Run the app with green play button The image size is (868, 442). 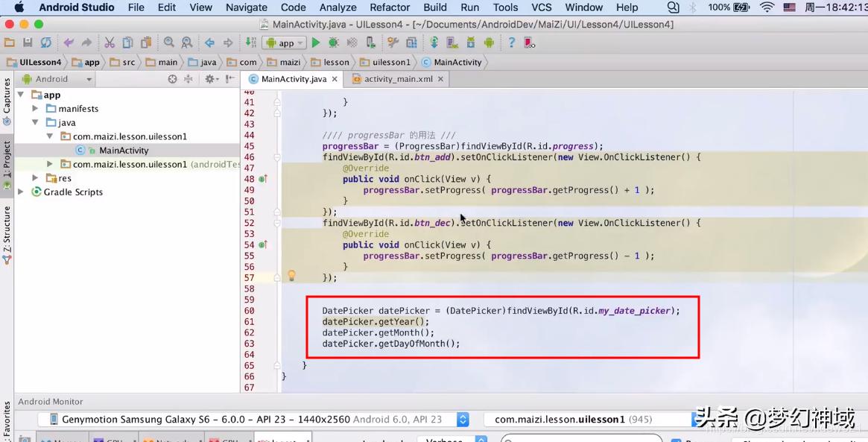click(x=316, y=43)
